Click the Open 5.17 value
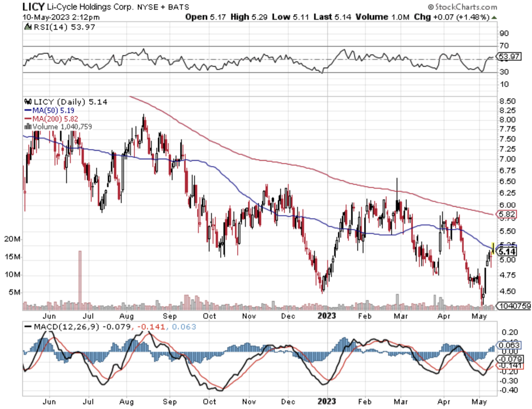The image size is (532, 409). point(206,17)
